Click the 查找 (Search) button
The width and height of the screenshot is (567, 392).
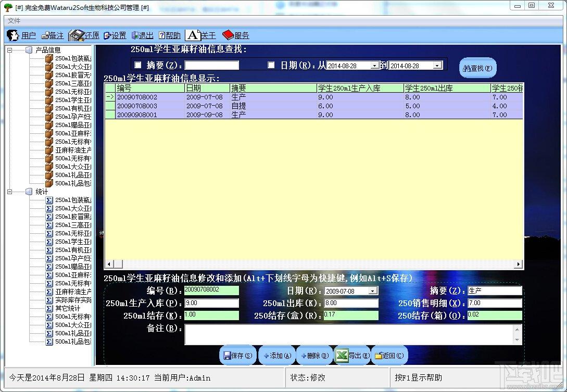[x=477, y=68]
